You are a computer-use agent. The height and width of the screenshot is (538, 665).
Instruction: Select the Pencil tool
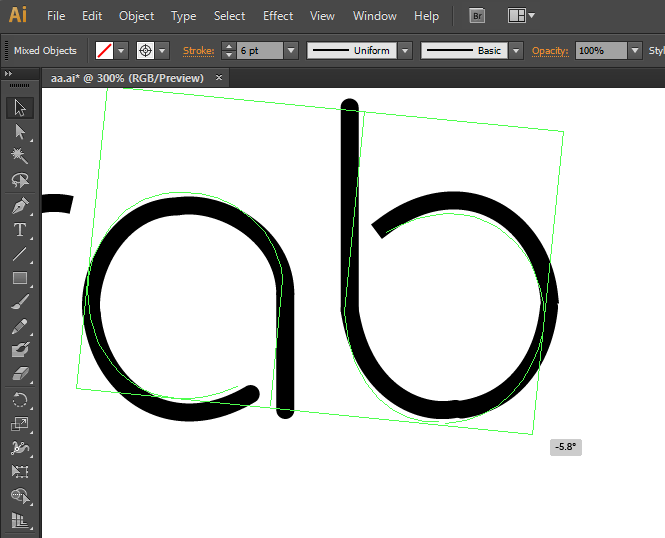[x=20, y=326]
